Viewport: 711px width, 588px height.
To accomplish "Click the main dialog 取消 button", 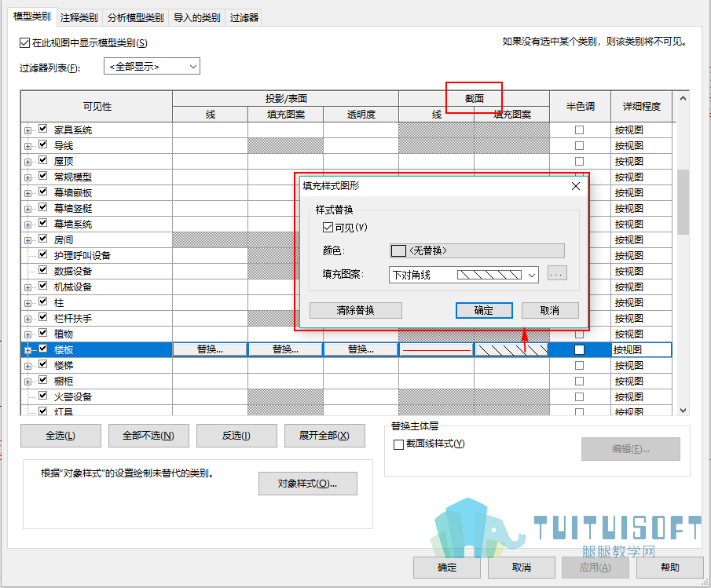I will [522, 568].
